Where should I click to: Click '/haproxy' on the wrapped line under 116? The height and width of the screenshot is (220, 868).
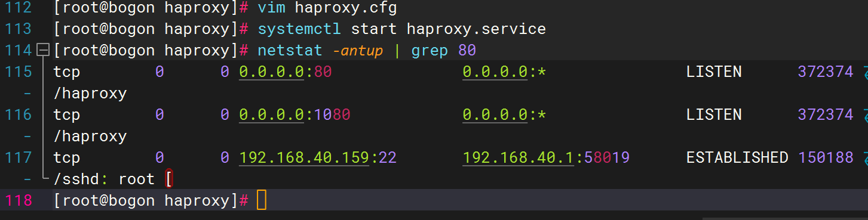tap(90, 137)
